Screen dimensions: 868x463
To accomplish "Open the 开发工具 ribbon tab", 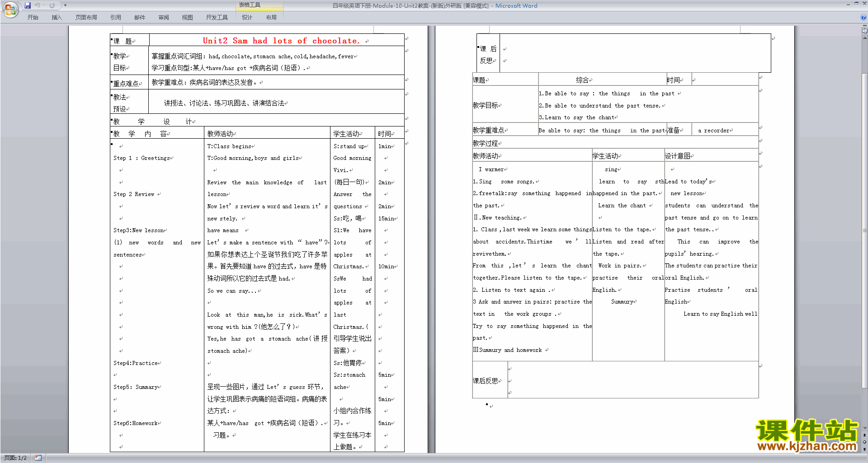I will [x=217, y=17].
